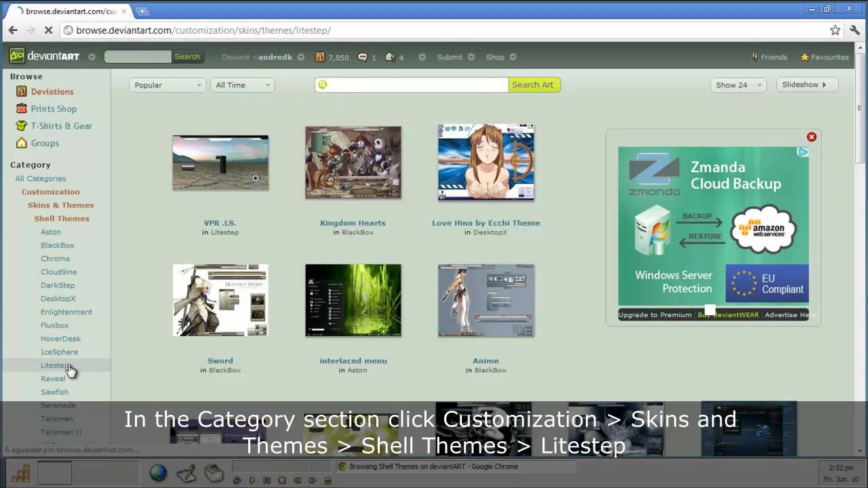Click the small Search button in header
This screenshot has height=488, width=868.
click(187, 57)
